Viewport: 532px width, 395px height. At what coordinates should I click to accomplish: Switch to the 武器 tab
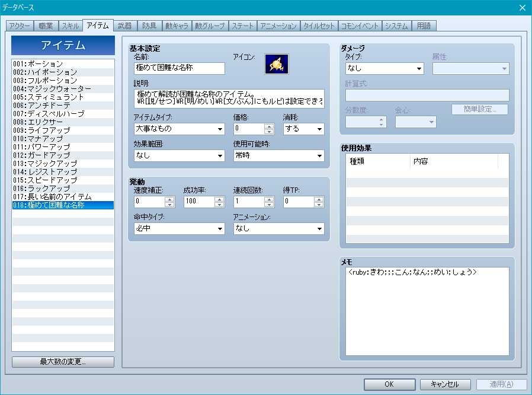[x=124, y=26]
